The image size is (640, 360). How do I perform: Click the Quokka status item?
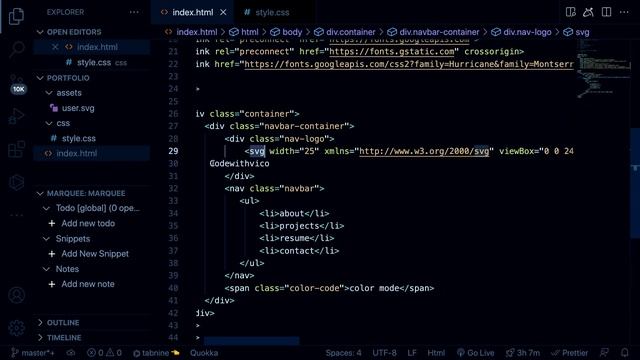204,353
